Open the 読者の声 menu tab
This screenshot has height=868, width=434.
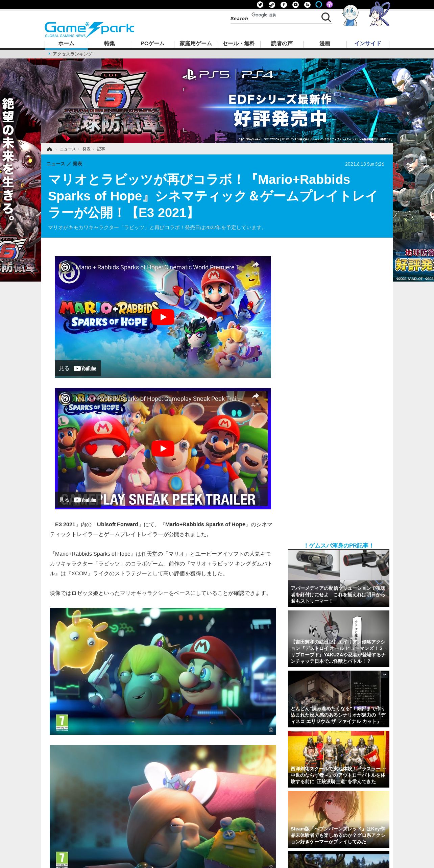(x=282, y=44)
